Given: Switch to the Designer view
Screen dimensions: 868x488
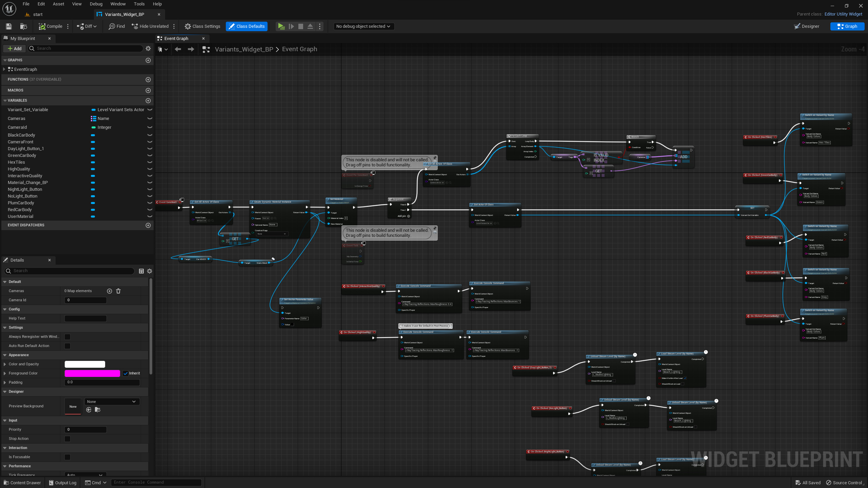Looking at the screenshot, I should point(807,26).
